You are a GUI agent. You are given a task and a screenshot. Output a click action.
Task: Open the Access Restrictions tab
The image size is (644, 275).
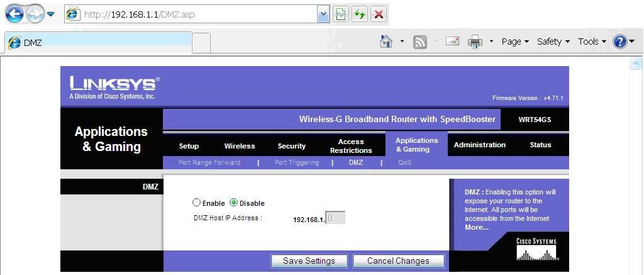tap(351, 146)
